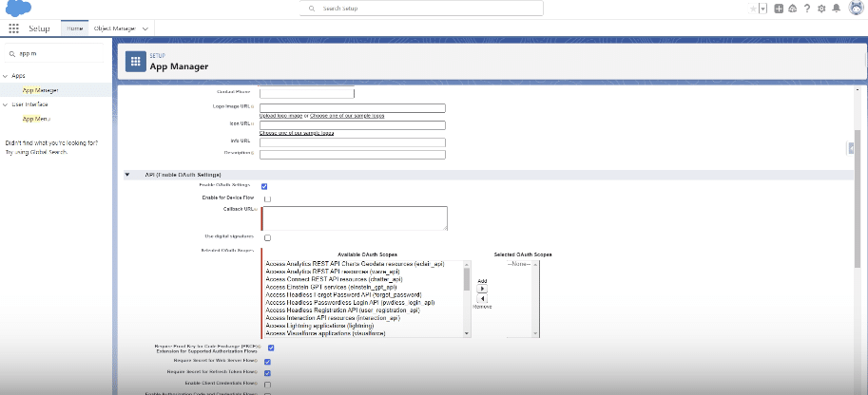Open the Salesforce cloud logo home
Screen dimensions: 868x395
(x=18, y=9)
